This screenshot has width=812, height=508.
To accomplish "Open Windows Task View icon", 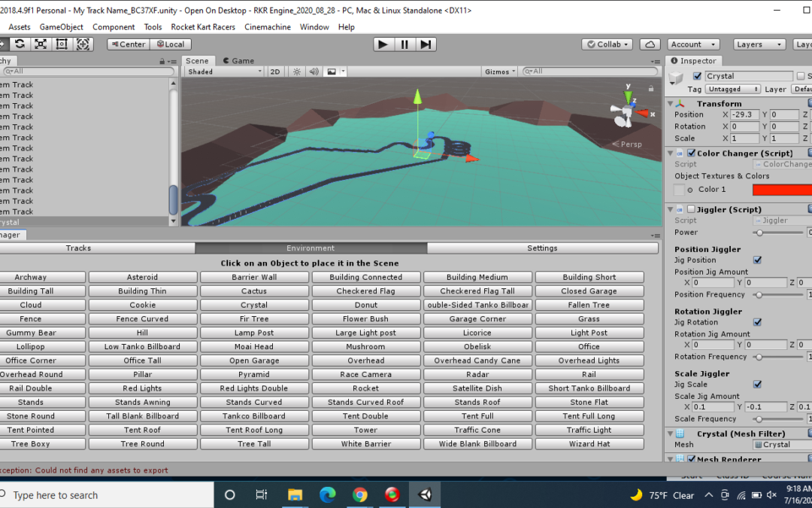I will point(262,494).
